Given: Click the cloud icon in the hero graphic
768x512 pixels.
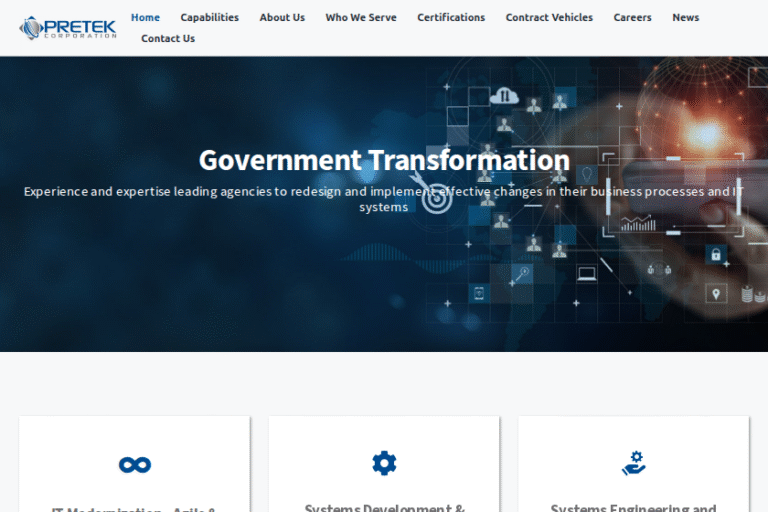Looking at the screenshot, I should coord(505,96).
